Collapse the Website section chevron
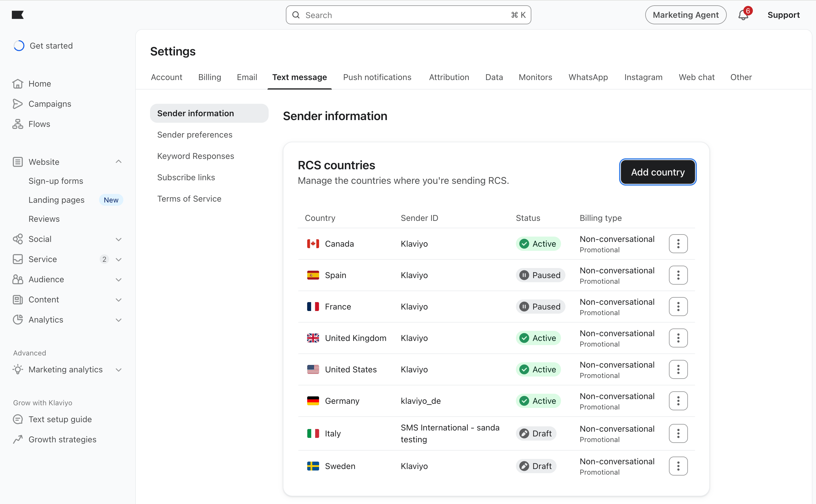The image size is (816, 504). (x=118, y=162)
